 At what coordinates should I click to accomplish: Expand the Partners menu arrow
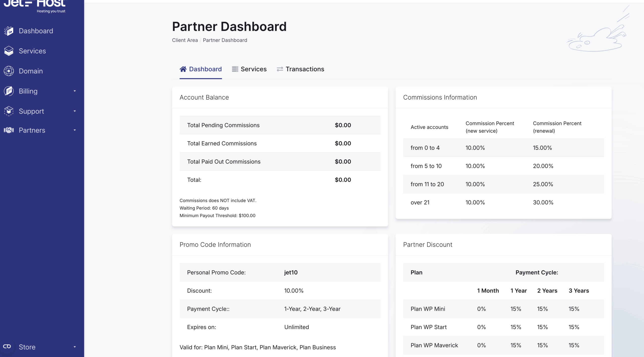point(75,130)
